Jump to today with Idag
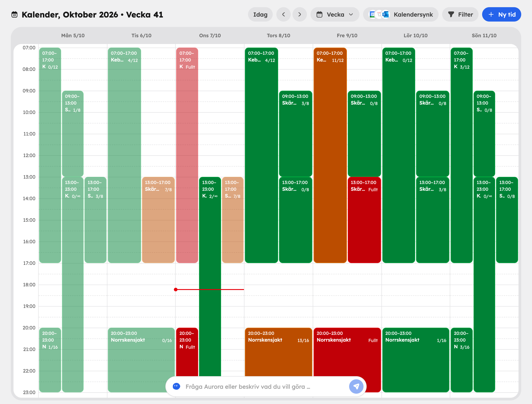532x404 pixels. pos(260,14)
